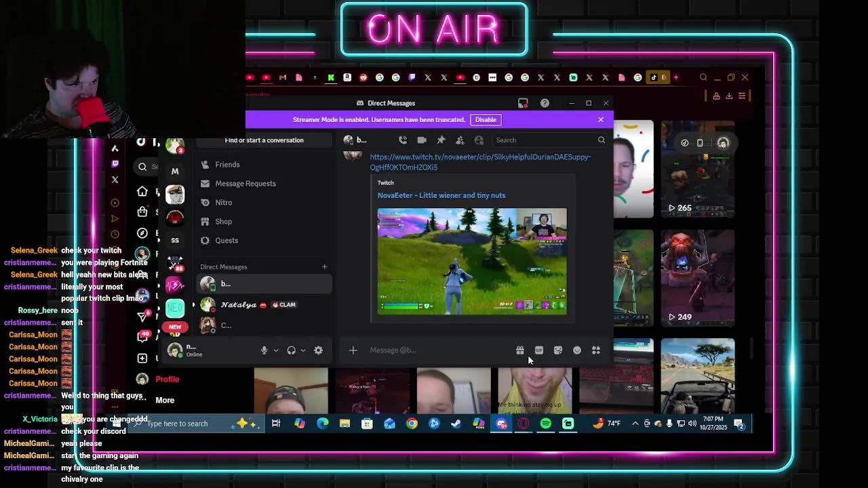The image size is (868, 488).
Task: Open GIF picker in message bar
Action: 539,350
